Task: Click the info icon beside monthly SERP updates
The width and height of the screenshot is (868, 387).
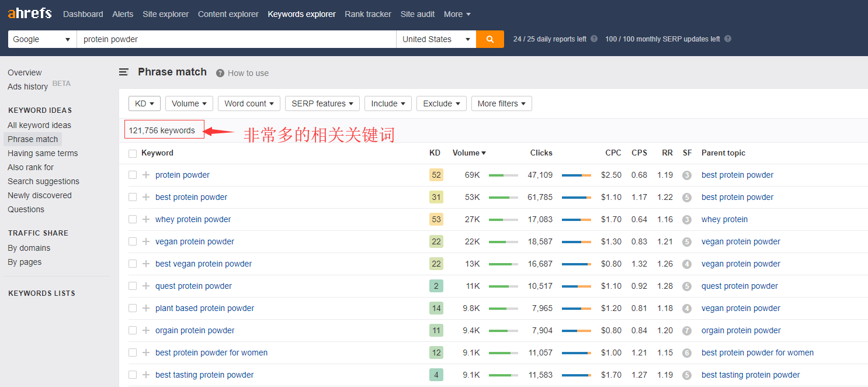Action: click(x=728, y=39)
